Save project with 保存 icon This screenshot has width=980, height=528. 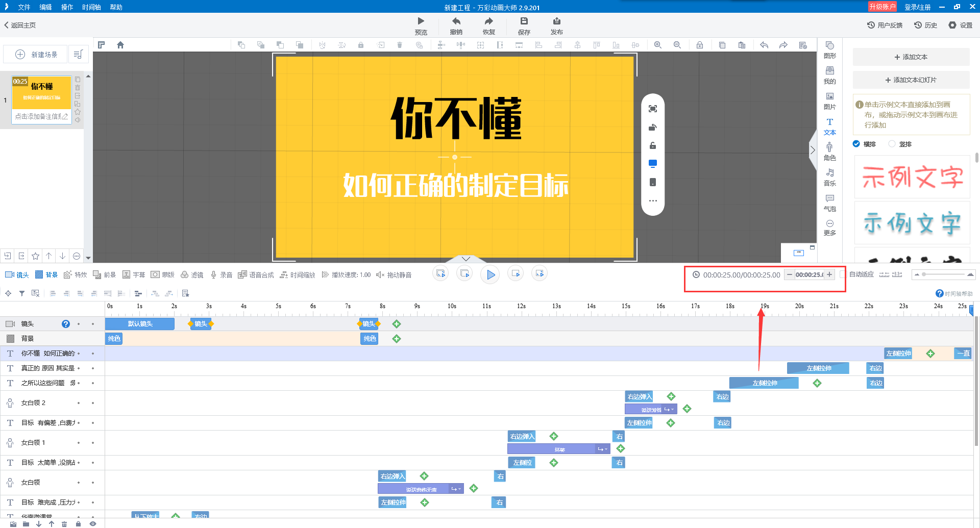pos(524,21)
